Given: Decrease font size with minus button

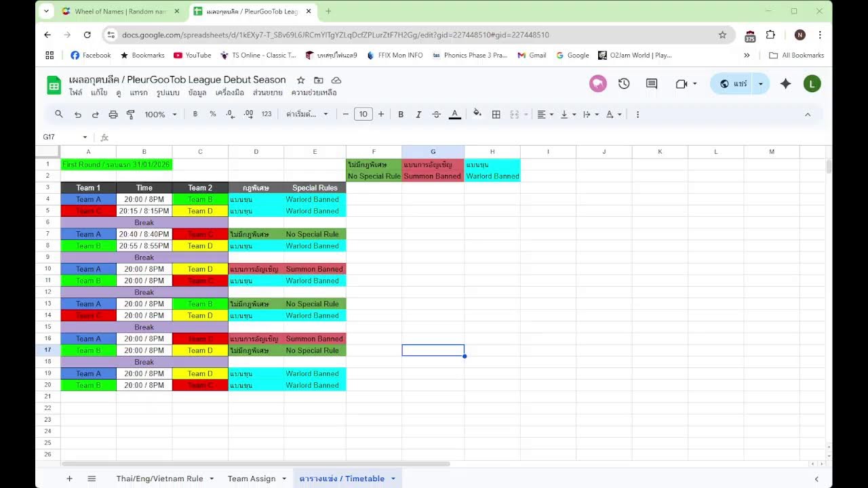Looking at the screenshot, I should point(346,115).
